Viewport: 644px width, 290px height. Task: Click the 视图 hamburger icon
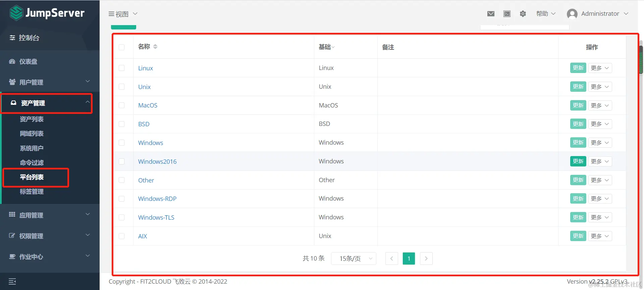[111, 14]
